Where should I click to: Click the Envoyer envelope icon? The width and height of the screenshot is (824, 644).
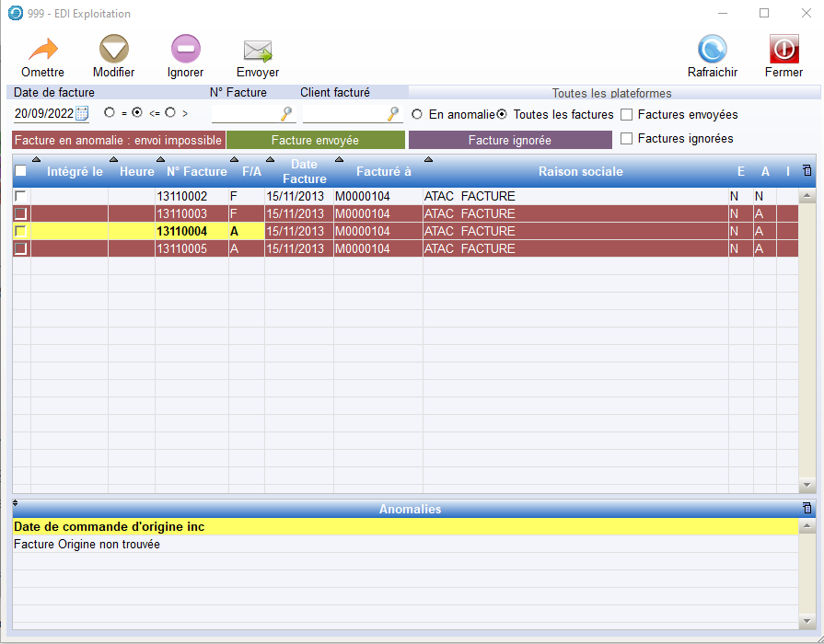click(258, 51)
